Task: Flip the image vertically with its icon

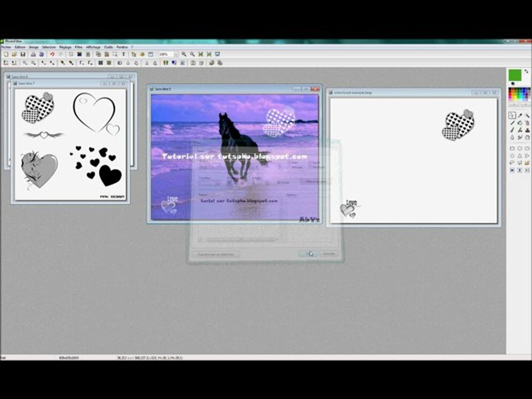Action: pos(201,63)
